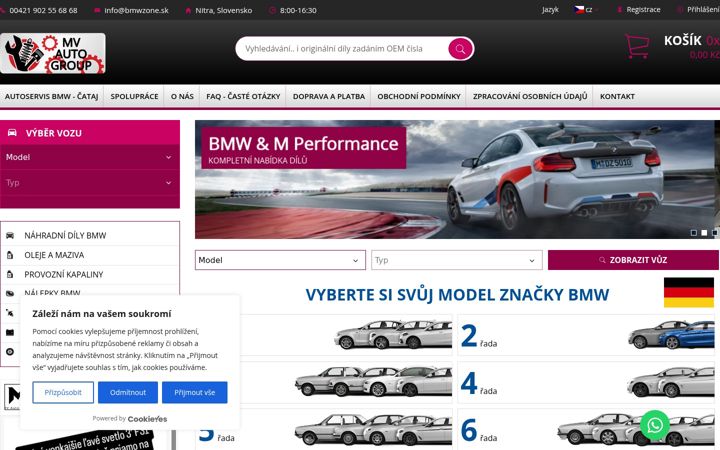Click the fluid icon beside Provozní kapaliny

(10, 275)
